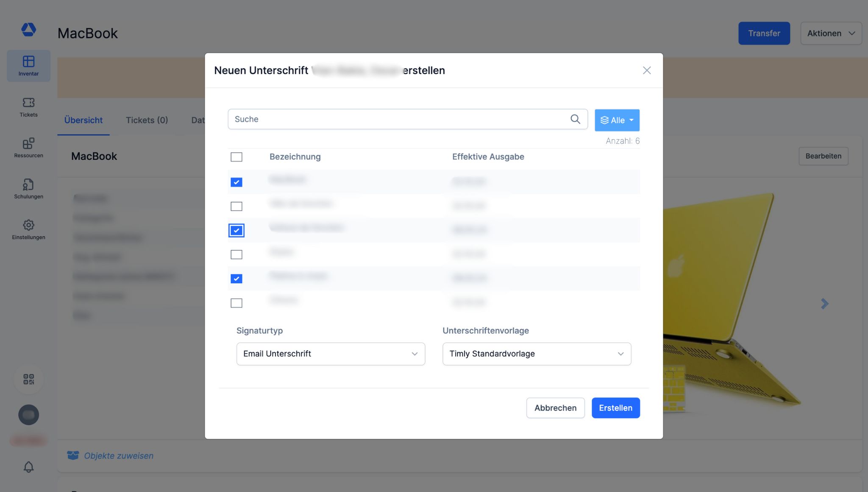This screenshot has height=492, width=868.
Task: Click the Timly logo
Action: pyautogui.click(x=28, y=29)
